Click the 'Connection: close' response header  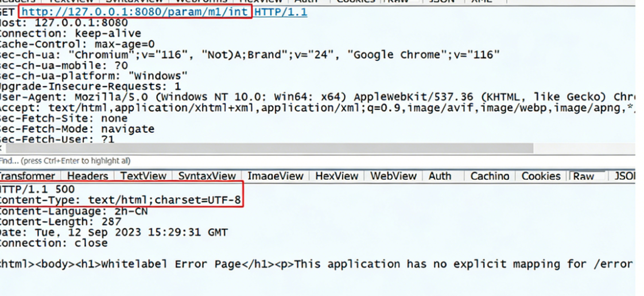(53, 243)
